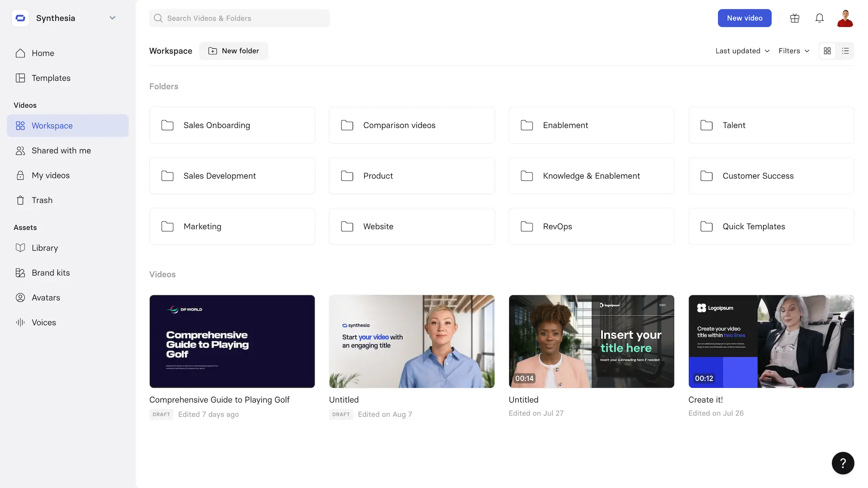
Task: Open the help question mark button
Action: 843,463
